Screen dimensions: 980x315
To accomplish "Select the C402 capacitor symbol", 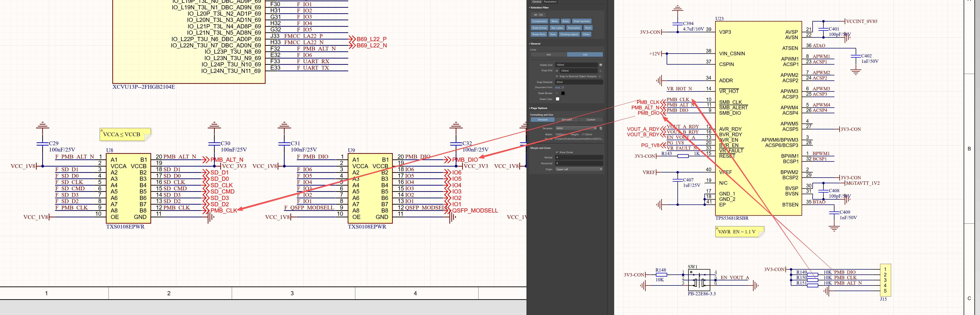I will click(x=856, y=56).
